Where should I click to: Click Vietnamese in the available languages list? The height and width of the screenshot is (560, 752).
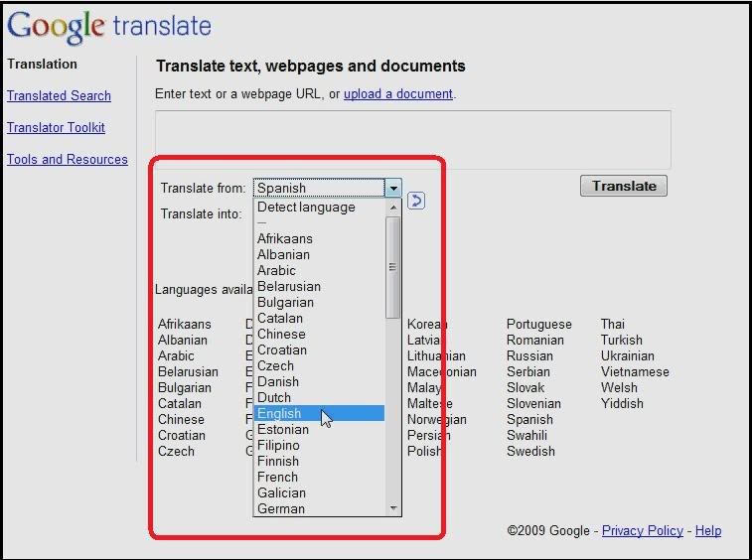[x=635, y=371]
